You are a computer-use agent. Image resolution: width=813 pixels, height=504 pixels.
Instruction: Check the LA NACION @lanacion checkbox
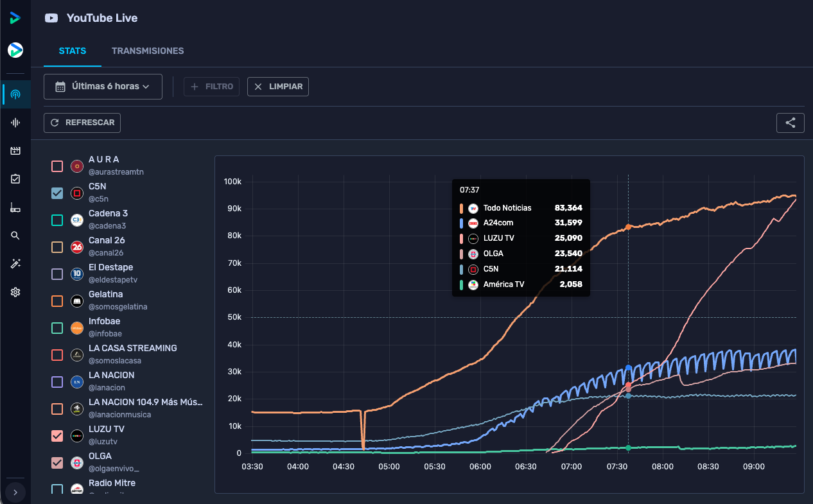pos(57,382)
